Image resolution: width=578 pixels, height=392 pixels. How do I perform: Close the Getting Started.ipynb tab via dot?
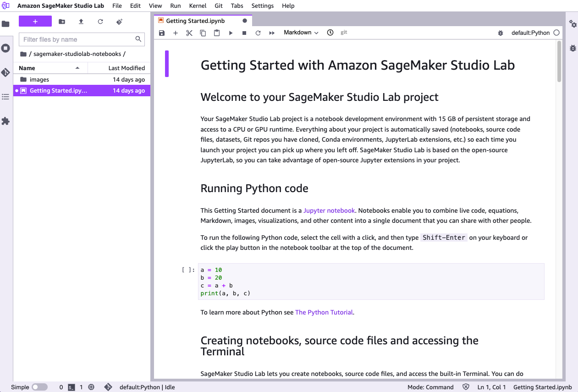(x=244, y=21)
